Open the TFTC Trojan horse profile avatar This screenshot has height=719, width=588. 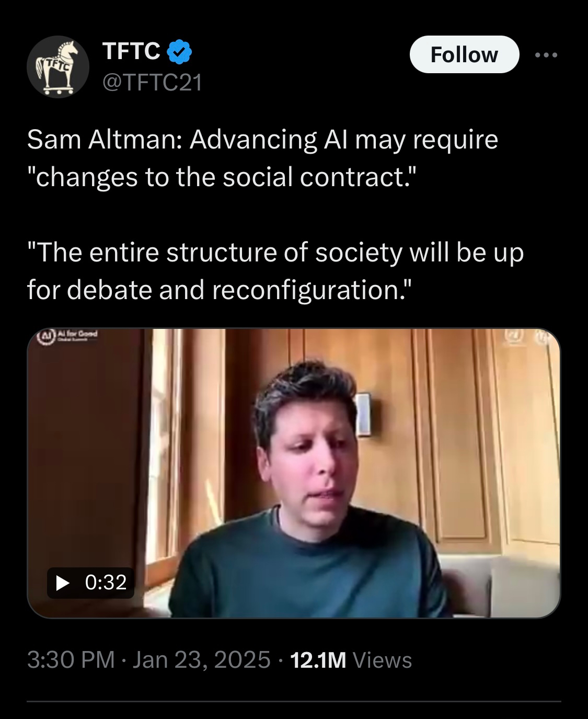click(58, 67)
